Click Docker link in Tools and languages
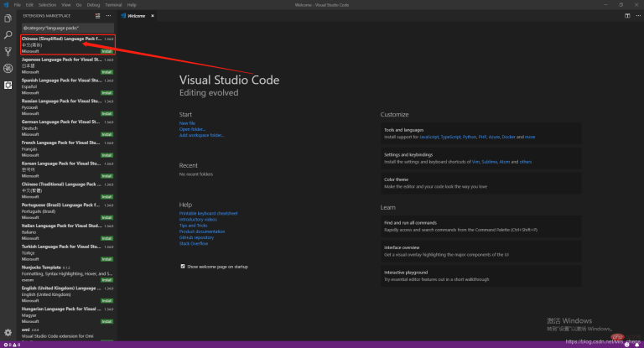The width and height of the screenshot is (644, 348). coord(508,138)
